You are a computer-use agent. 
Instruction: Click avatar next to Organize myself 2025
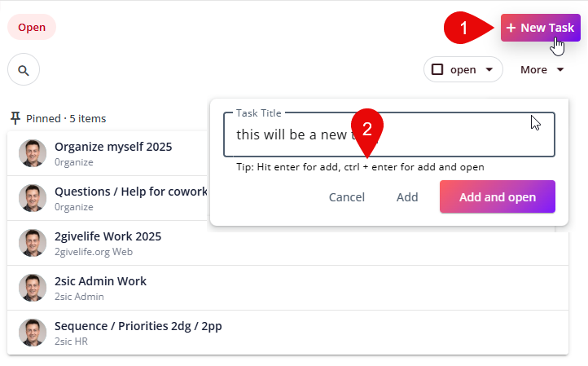(33, 153)
